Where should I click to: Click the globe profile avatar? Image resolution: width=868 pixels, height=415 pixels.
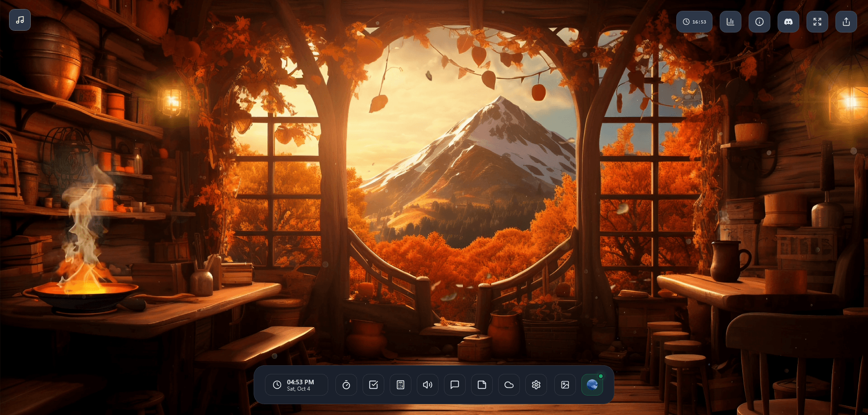tap(592, 385)
